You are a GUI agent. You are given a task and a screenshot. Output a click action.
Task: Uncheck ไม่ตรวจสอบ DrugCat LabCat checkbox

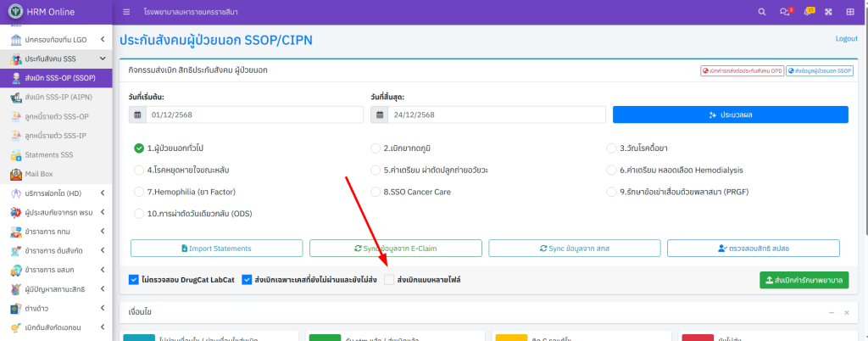[x=134, y=280]
